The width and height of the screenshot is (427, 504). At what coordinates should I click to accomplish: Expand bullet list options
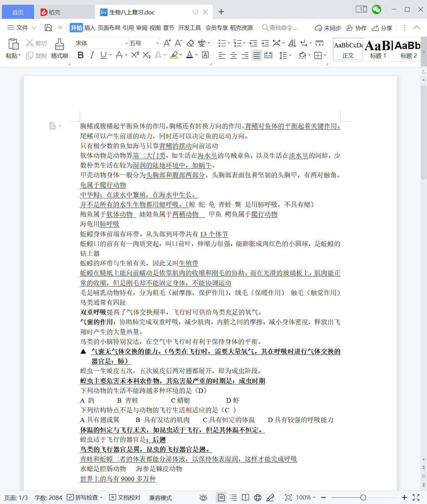point(229,43)
